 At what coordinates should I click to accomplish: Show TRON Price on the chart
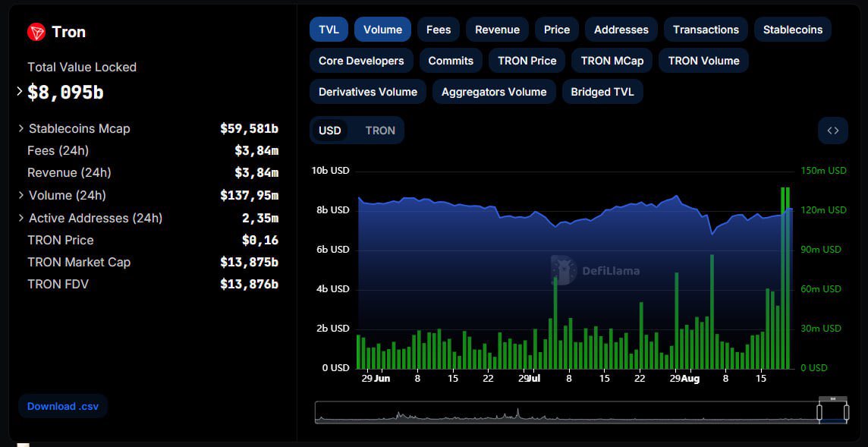tap(527, 61)
